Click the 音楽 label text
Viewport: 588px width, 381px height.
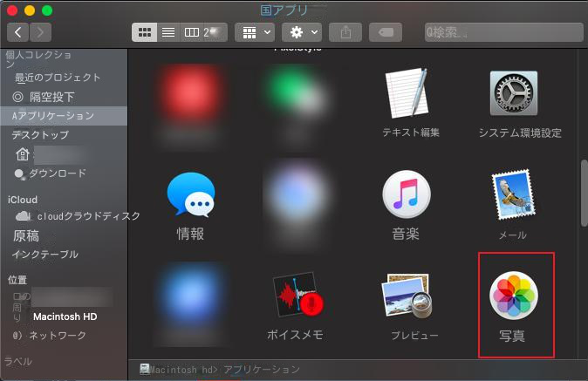[406, 234]
